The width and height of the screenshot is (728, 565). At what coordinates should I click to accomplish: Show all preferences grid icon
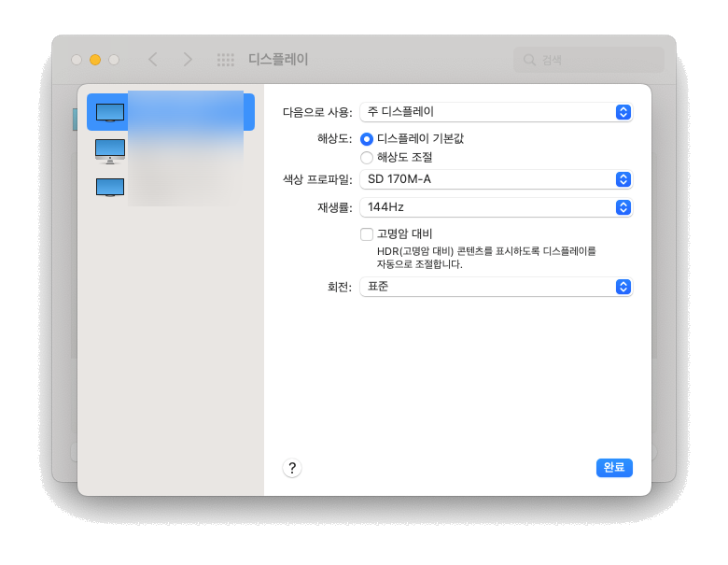coord(226,60)
